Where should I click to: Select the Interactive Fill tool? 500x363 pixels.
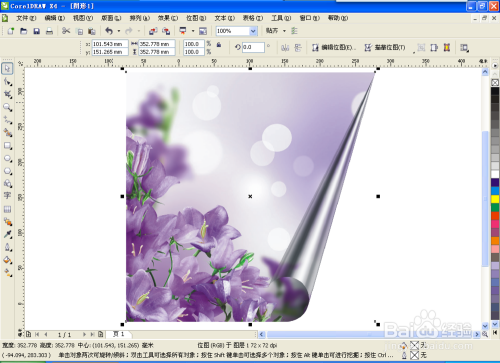coord(7,273)
